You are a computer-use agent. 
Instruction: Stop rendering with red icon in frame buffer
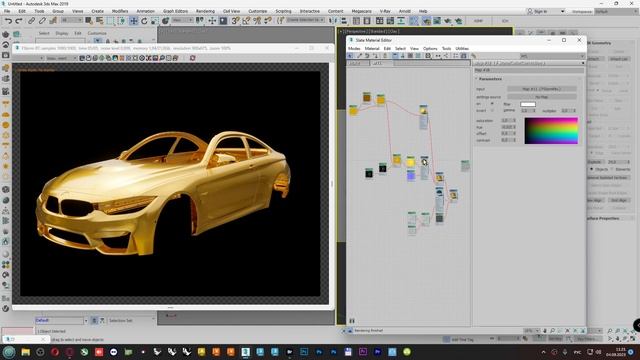[x=193, y=58]
